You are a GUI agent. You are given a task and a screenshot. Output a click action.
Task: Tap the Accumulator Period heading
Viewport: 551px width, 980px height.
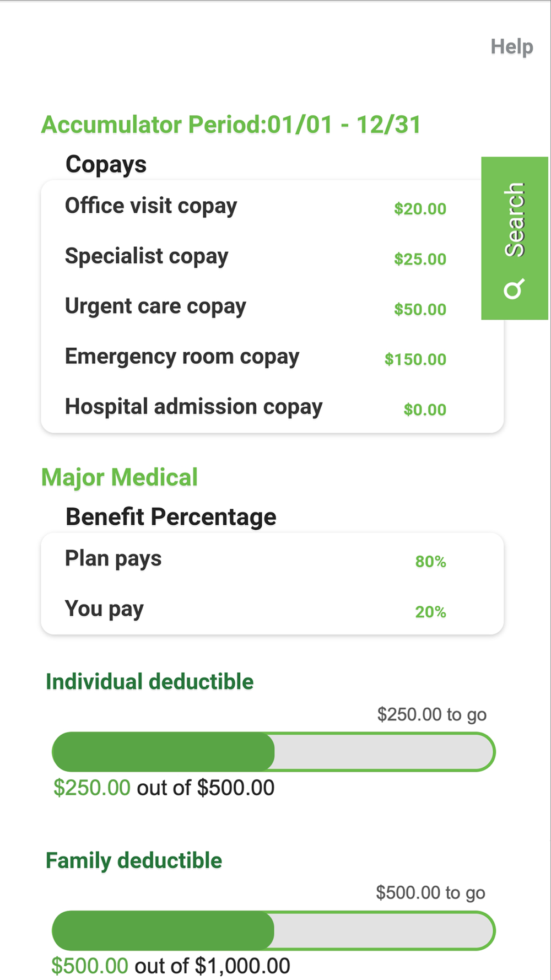231,125
